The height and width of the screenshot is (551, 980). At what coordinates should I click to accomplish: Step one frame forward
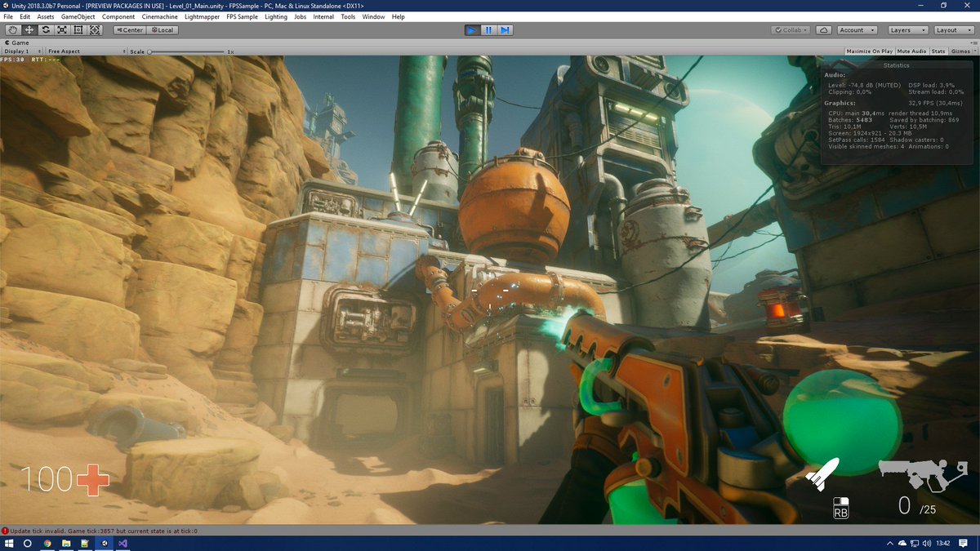pyautogui.click(x=505, y=29)
